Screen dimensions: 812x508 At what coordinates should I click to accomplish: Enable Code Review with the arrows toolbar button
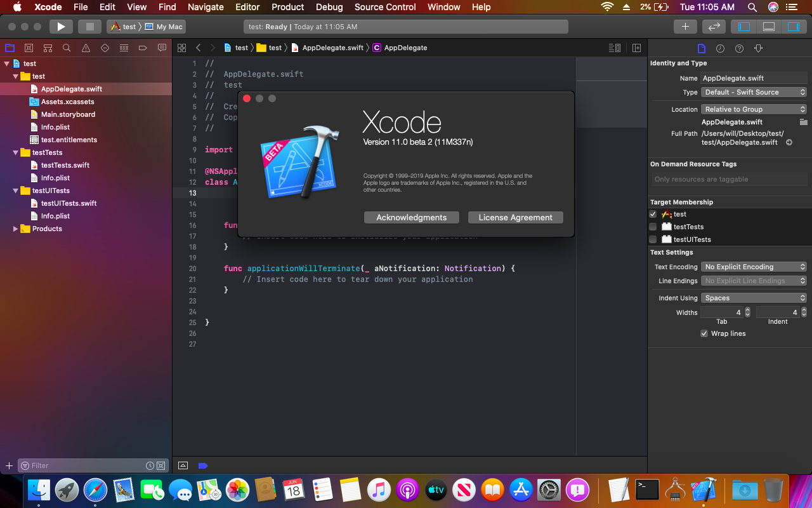[714, 27]
